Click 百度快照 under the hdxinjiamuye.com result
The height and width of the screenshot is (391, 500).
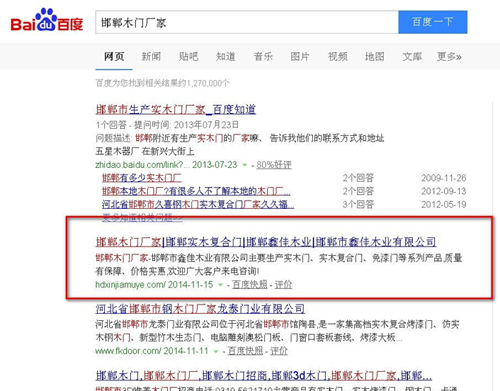tap(250, 284)
